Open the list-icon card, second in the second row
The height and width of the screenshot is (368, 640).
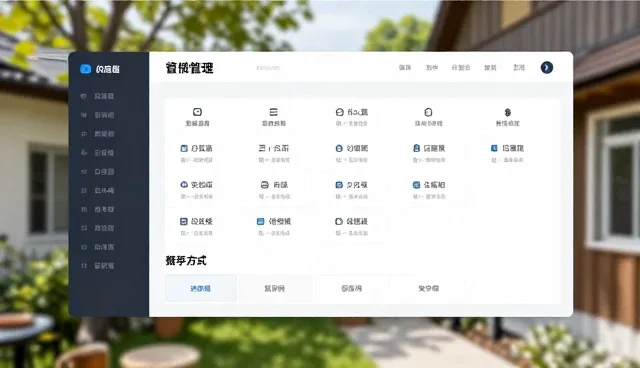[x=274, y=153]
